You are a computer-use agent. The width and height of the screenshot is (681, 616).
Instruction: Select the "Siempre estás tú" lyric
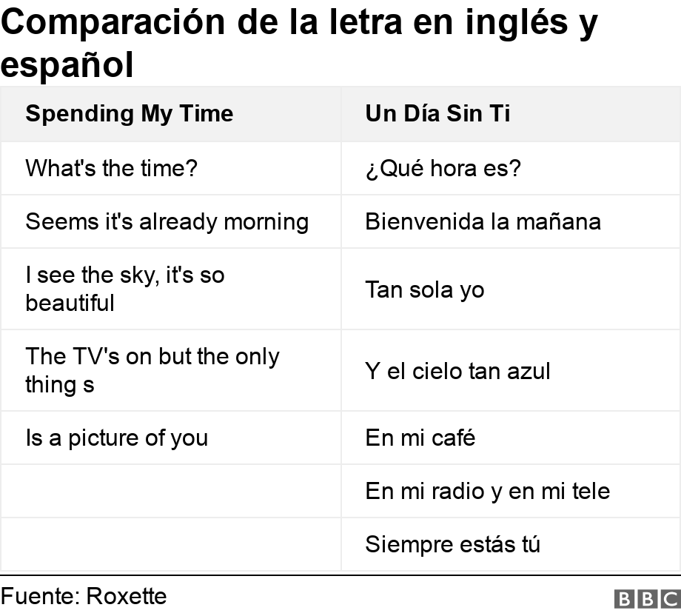pyautogui.click(x=452, y=545)
